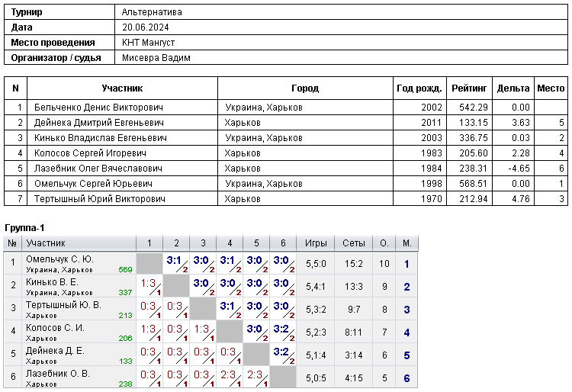Click Тертышный's 3:1 score against player 4
Screen dimensions: 572x392
[x=227, y=307]
